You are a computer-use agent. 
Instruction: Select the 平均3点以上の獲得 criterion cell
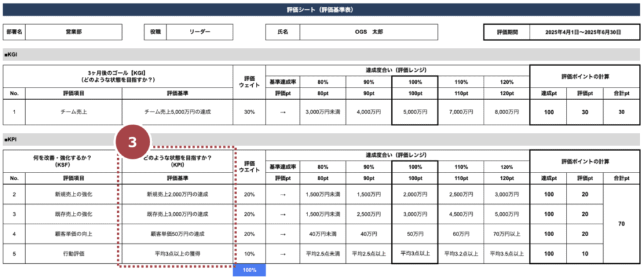(x=177, y=254)
